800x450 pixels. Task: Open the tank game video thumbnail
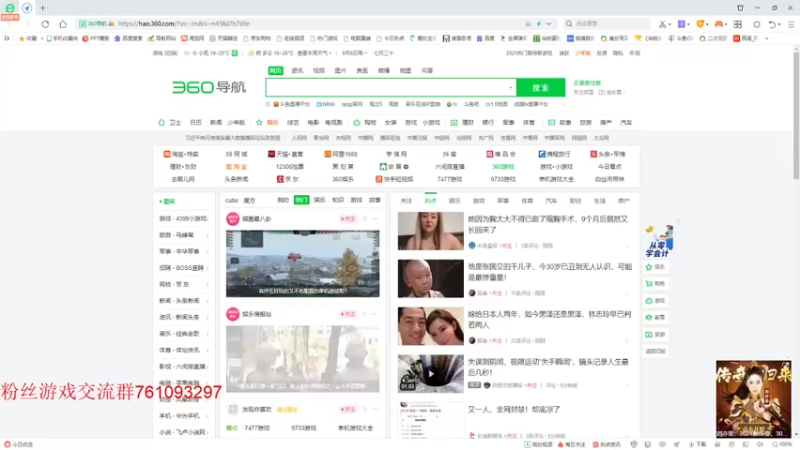point(303,264)
